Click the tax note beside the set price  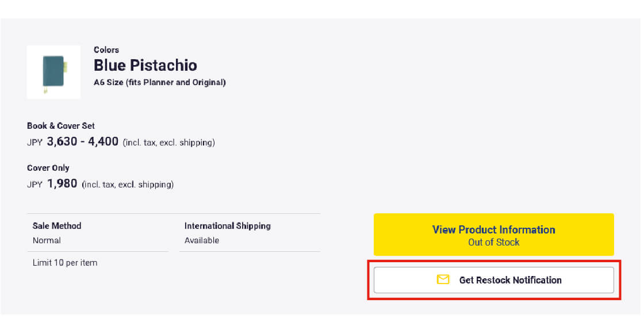click(x=169, y=142)
